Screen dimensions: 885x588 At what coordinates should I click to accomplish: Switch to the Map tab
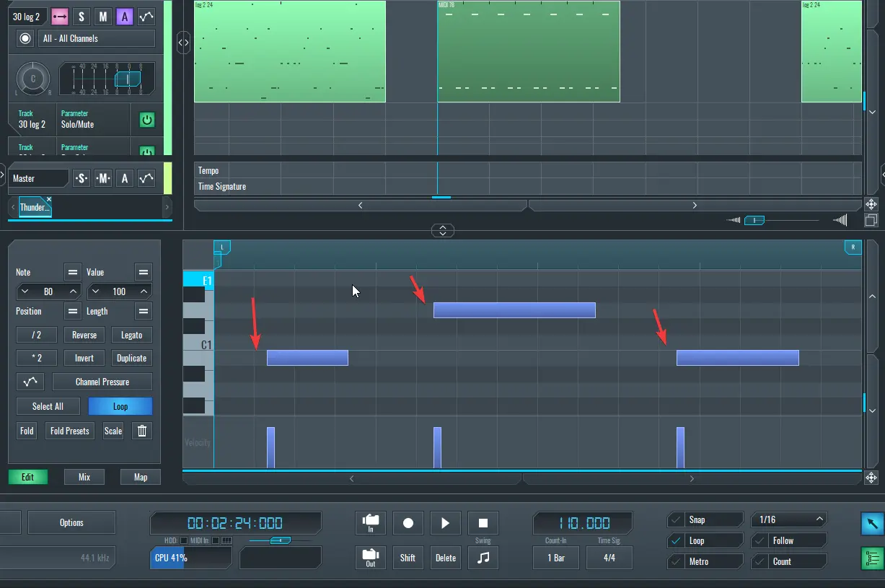click(x=141, y=477)
